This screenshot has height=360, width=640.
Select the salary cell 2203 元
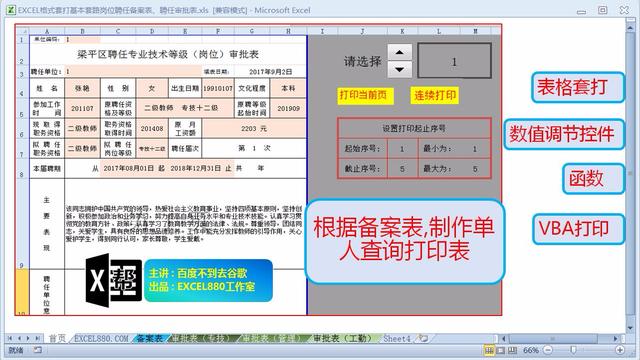click(x=254, y=129)
